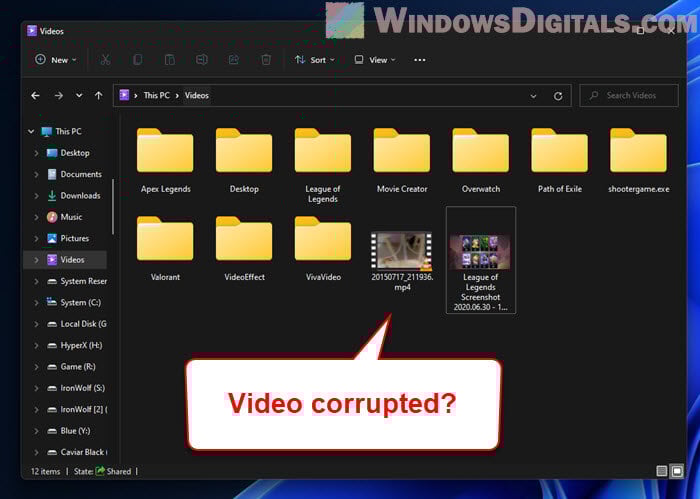Select the shootergame.exe folder

(638, 161)
